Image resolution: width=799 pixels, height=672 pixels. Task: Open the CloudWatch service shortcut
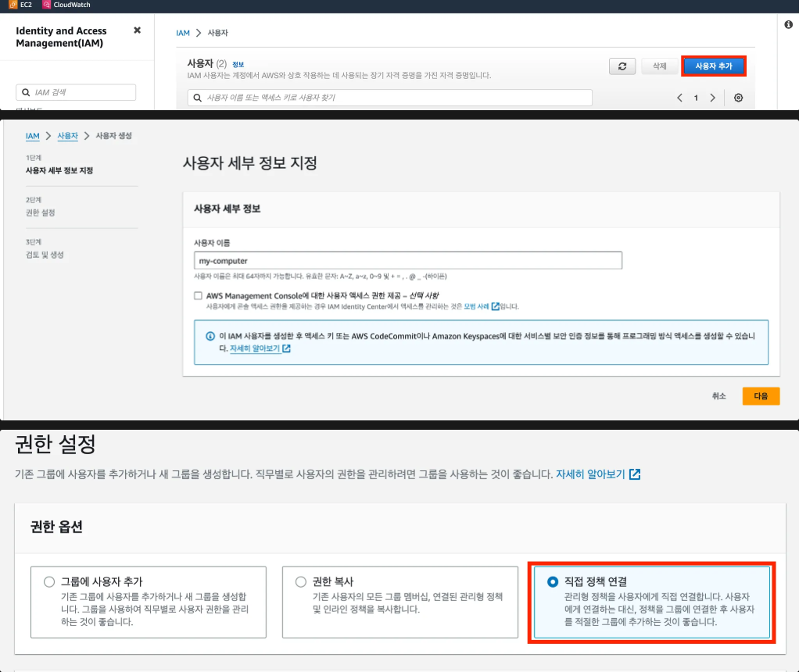[x=66, y=5]
